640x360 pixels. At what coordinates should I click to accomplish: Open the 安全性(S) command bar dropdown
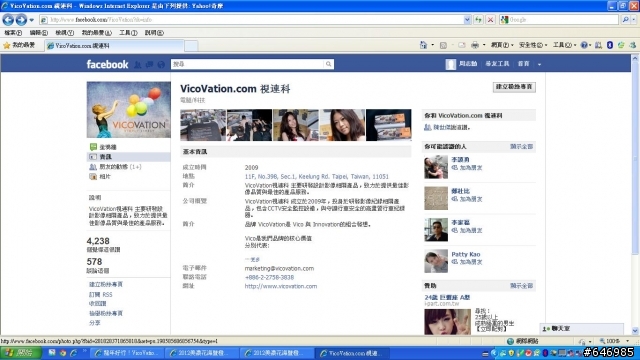pos(533,45)
